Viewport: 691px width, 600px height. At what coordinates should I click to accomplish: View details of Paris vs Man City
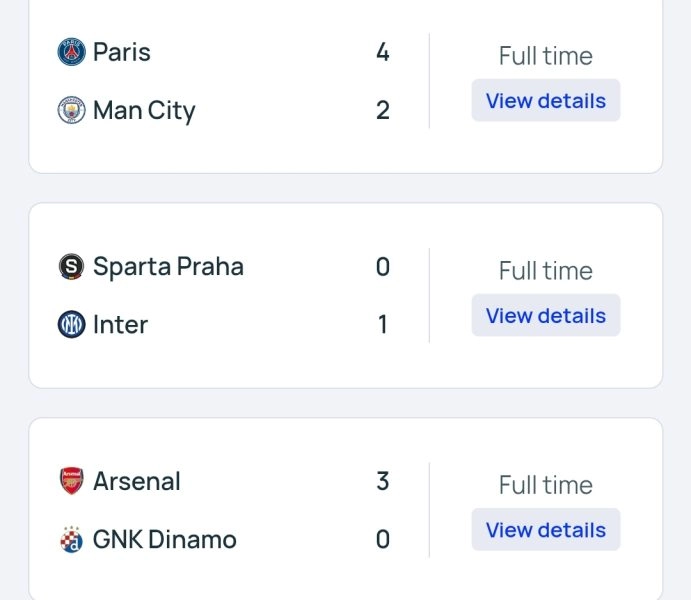point(545,101)
